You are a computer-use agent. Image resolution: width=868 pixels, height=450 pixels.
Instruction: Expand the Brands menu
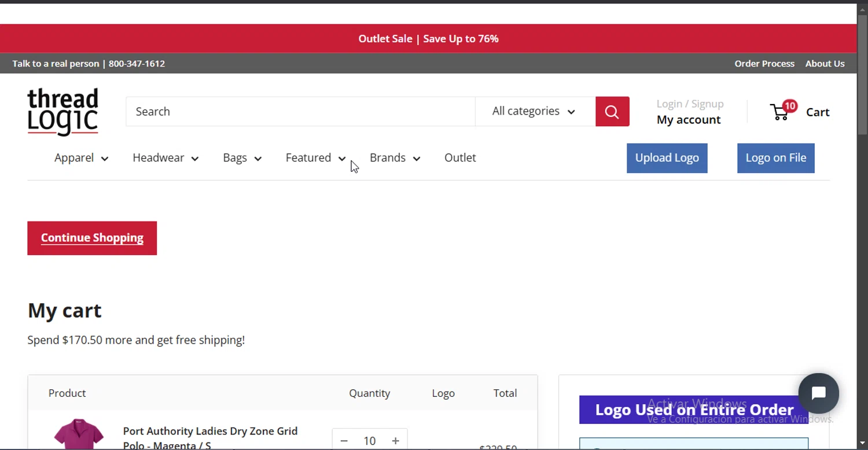click(x=395, y=158)
